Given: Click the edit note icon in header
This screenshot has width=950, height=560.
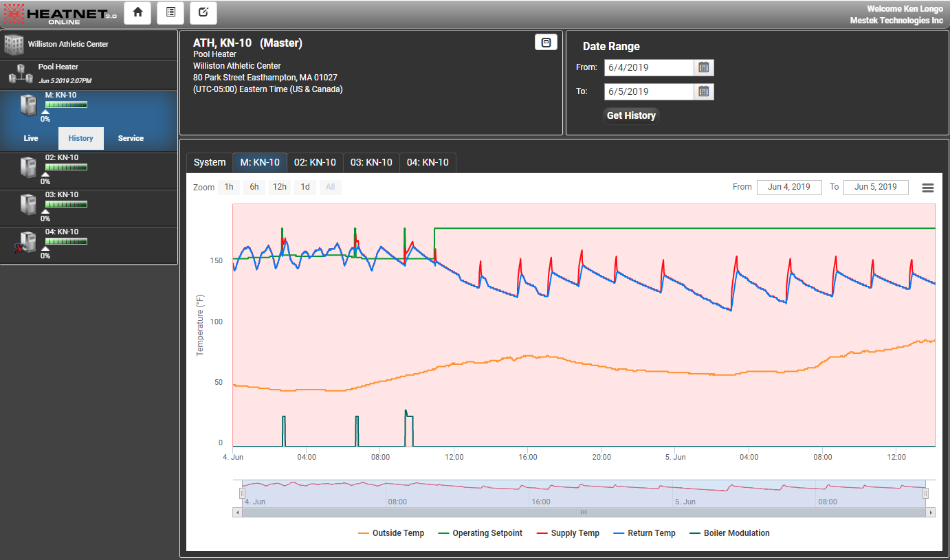Looking at the screenshot, I should pos(203,12).
